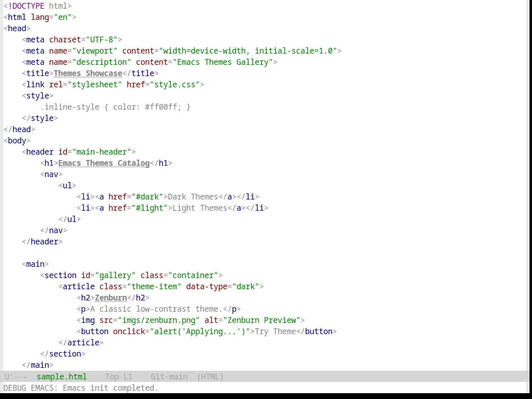
Task: Click the opening <main> tag
Action: click(35, 264)
